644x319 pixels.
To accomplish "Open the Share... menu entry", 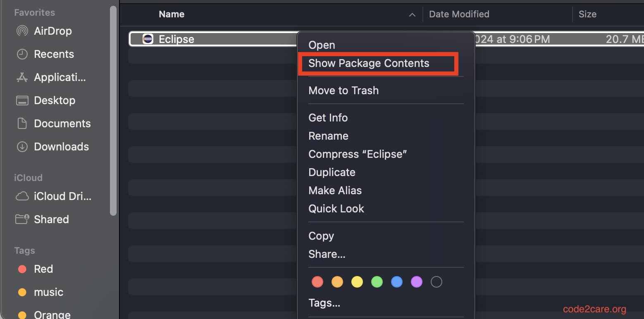I will pyautogui.click(x=327, y=254).
